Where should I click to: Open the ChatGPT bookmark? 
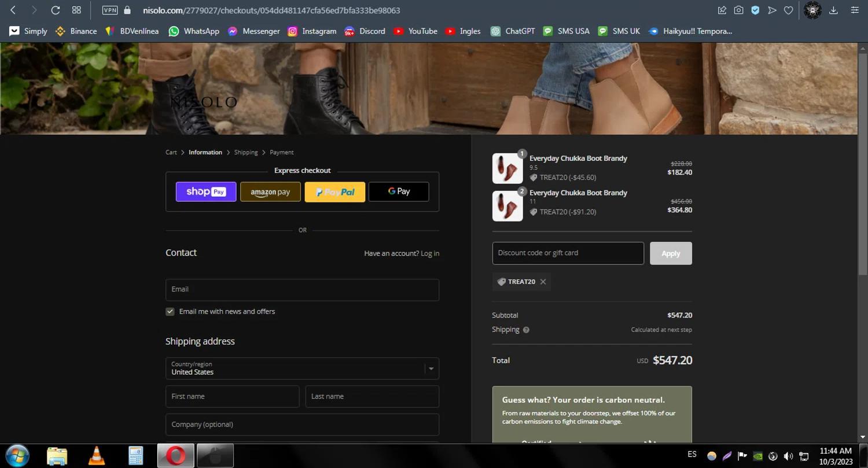click(x=513, y=31)
